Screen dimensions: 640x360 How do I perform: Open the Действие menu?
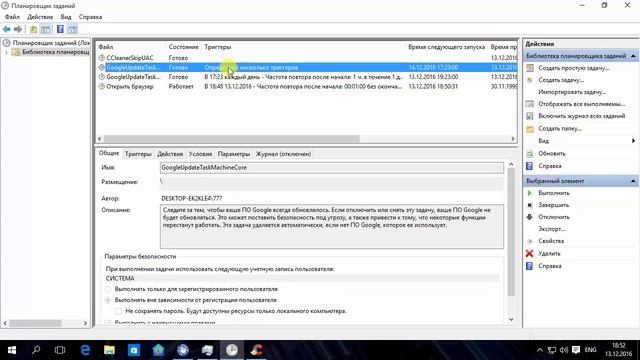point(40,17)
